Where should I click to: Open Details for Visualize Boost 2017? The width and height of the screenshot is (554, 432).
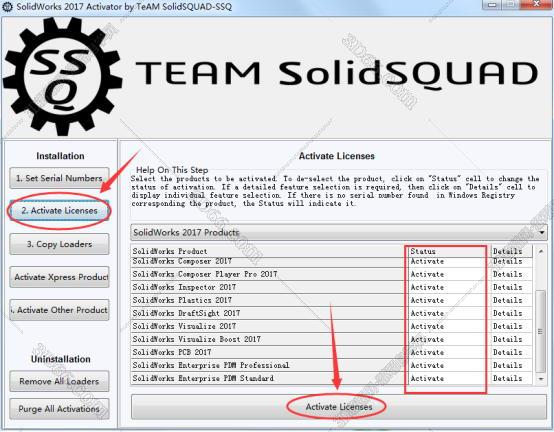point(512,339)
